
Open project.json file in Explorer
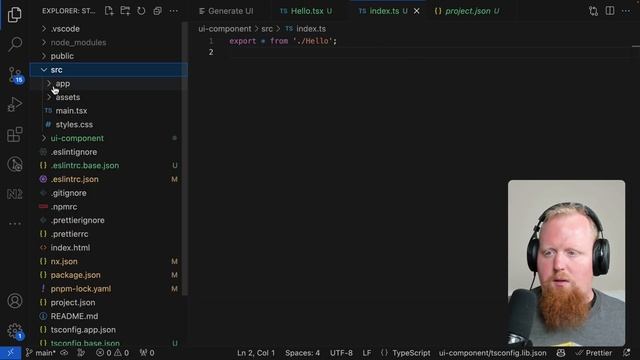click(x=109, y=302)
